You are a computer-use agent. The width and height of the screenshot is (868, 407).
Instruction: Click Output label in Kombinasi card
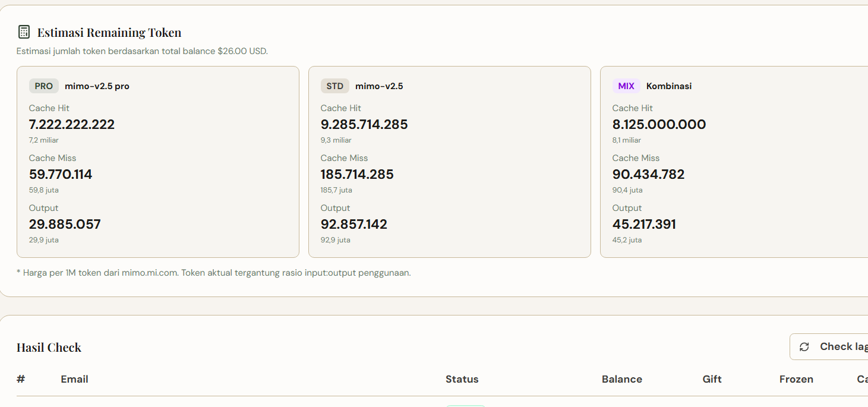(x=627, y=208)
